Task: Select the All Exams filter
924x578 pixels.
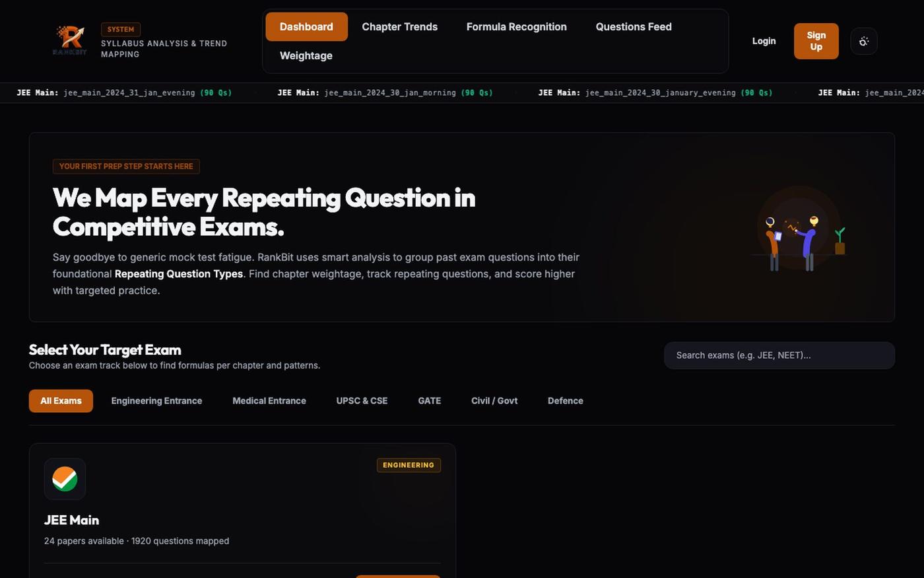Action: (61, 401)
